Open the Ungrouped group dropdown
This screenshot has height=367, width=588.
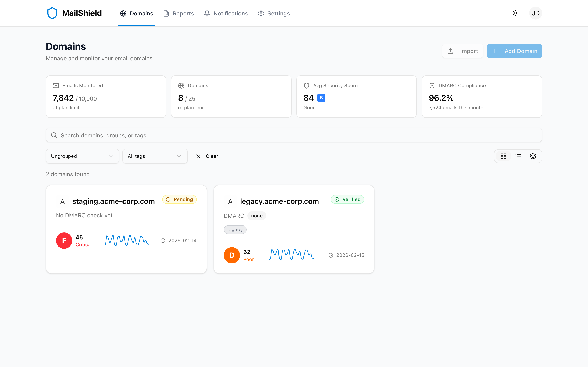pyautogui.click(x=82, y=156)
